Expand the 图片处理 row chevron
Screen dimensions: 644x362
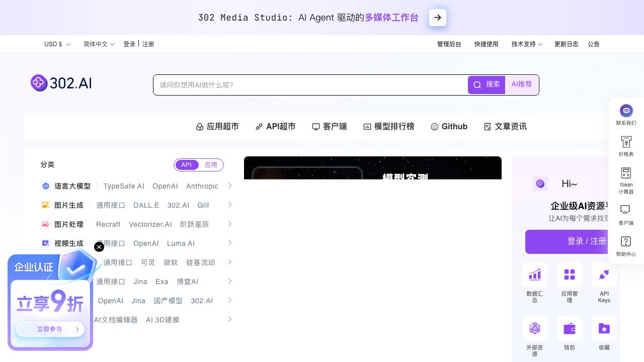(x=230, y=224)
